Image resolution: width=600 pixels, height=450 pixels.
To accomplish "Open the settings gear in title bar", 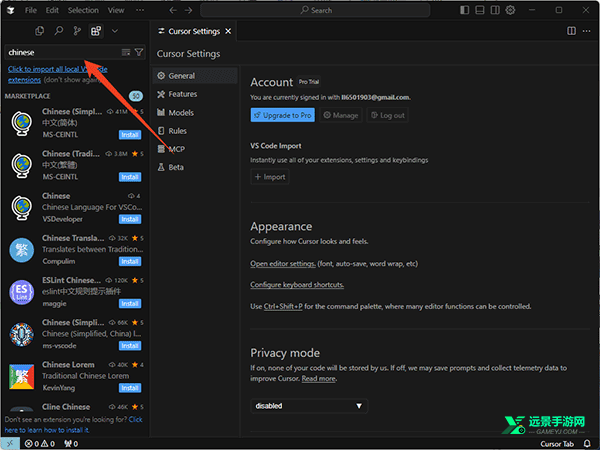I will click(x=510, y=10).
